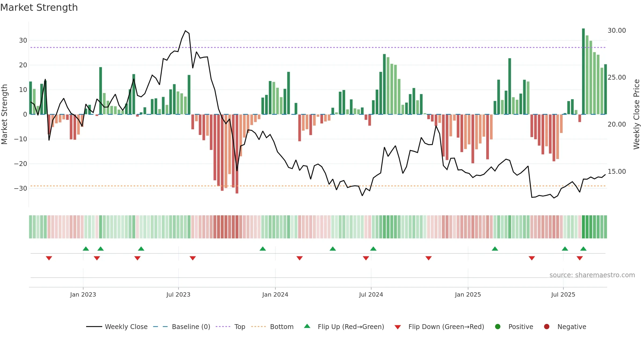The image size is (644, 362).
Task: Click the −10 tick on the left axis
Action: [21, 139]
